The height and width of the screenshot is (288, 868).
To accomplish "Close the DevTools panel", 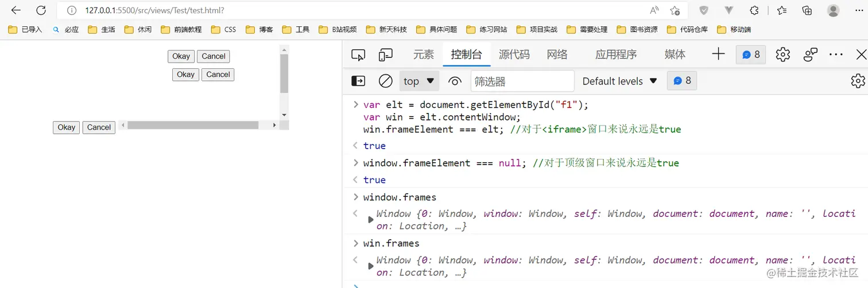I will click(861, 55).
